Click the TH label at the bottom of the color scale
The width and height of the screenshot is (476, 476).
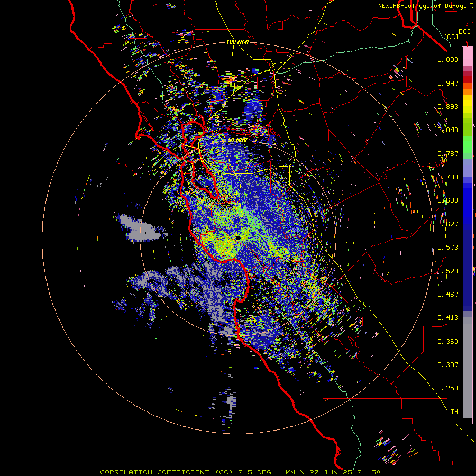454,412
